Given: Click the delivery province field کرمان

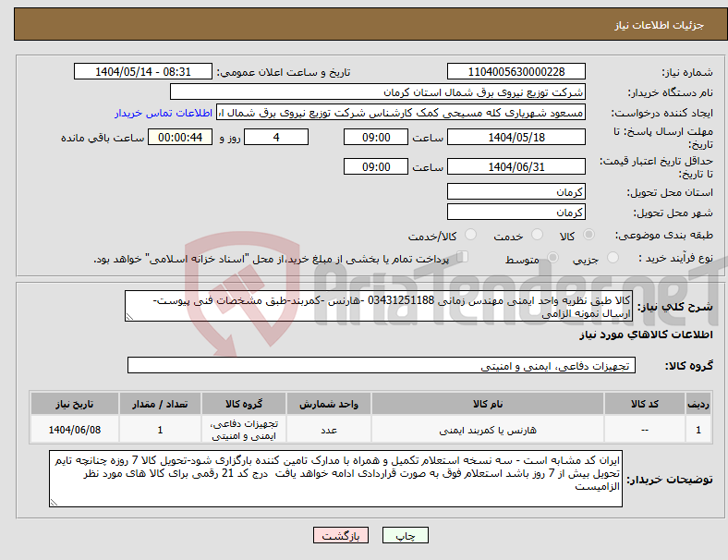Looking at the screenshot, I should [x=516, y=192].
